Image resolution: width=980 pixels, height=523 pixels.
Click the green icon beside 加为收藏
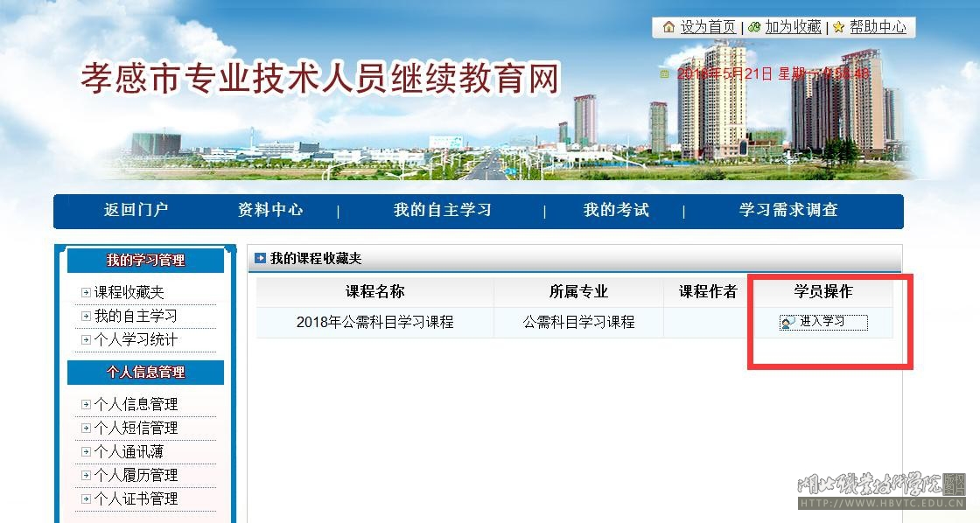click(x=753, y=27)
